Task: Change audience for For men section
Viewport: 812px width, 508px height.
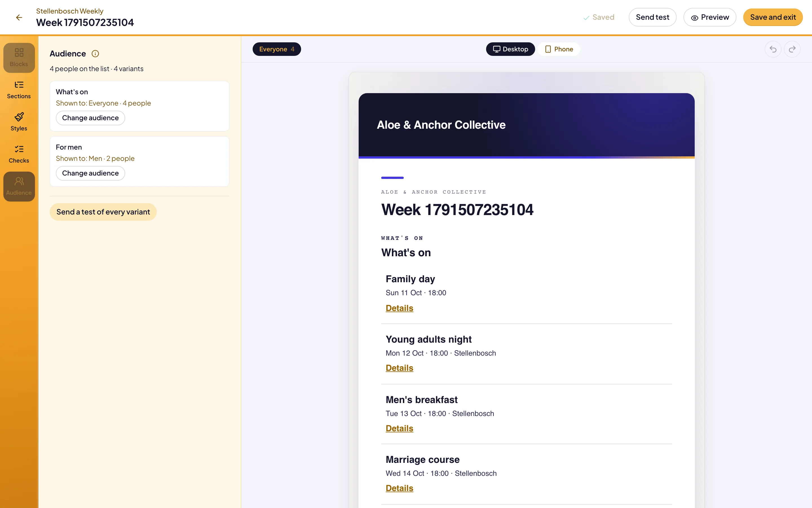Action: click(90, 173)
